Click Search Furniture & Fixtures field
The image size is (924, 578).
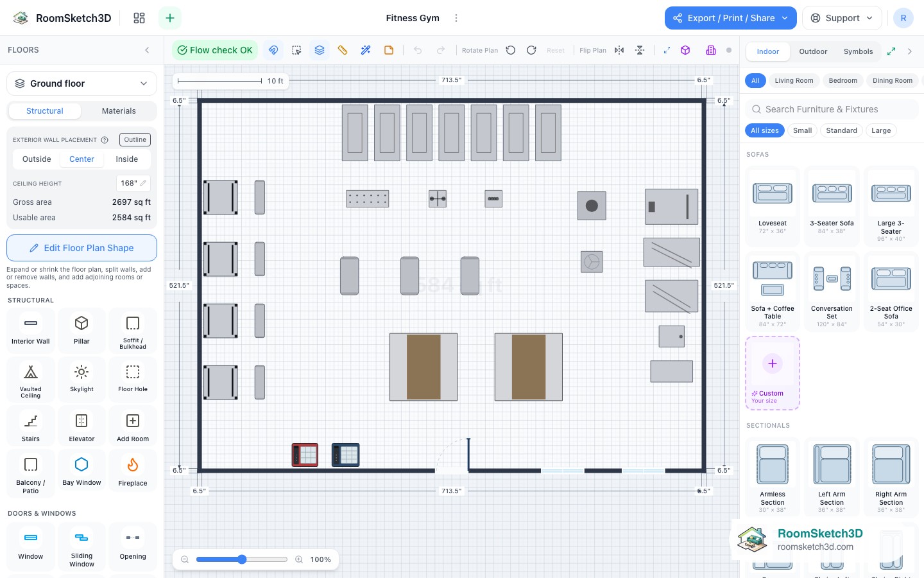pyautogui.click(x=832, y=109)
